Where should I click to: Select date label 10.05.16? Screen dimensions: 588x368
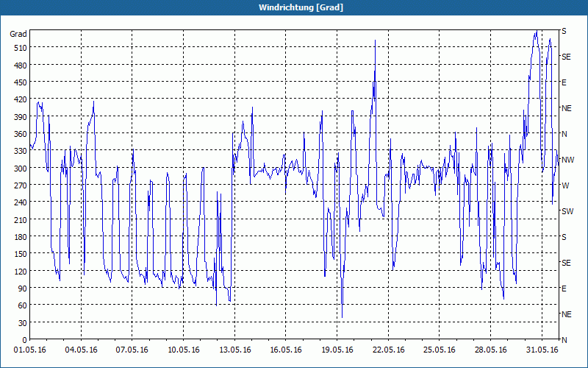click(x=183, y=350)
